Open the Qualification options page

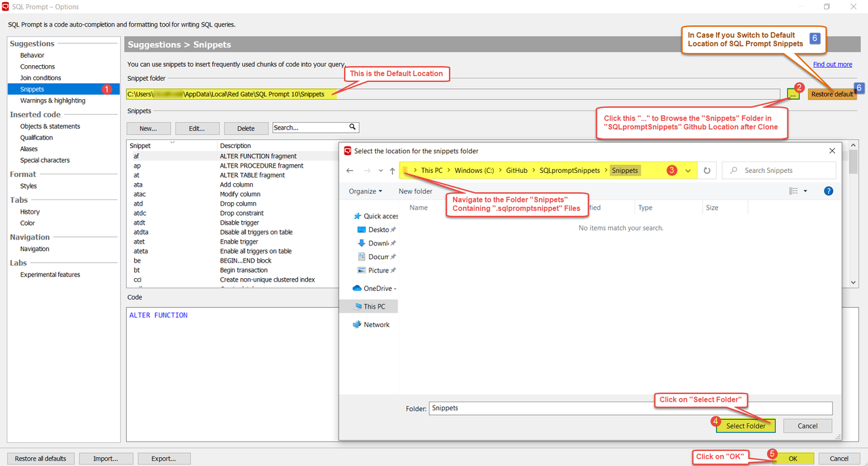[x=37, y=138]
